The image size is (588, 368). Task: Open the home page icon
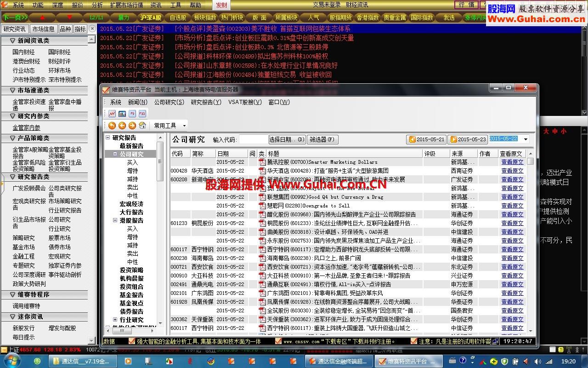tap(142, 126)
